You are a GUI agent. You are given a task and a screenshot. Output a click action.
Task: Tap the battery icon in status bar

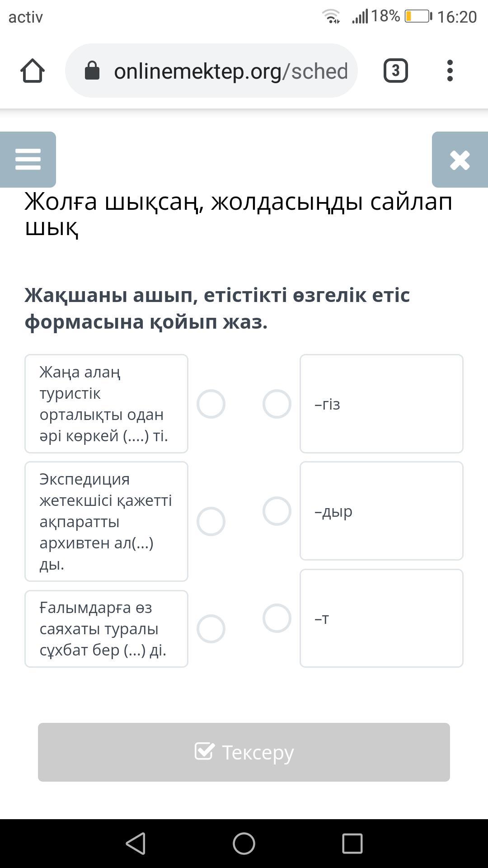coord(418,17)
